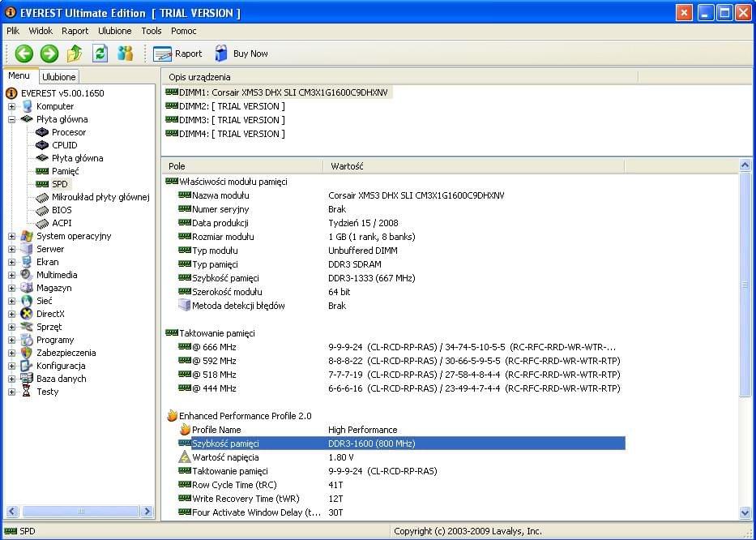
Task: Click the Pamięć memory module icon
Action: [x=42, y=171]
